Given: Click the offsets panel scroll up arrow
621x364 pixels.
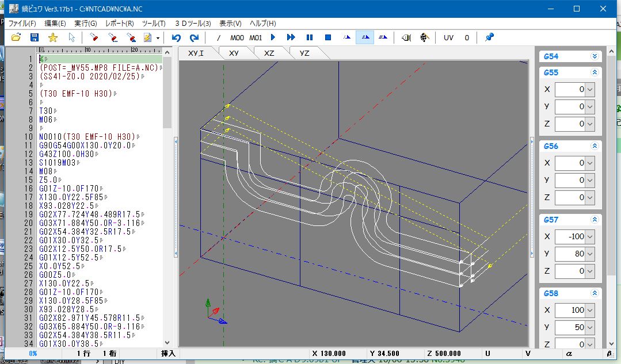Looking at the screenshot, I should point(611,51).
